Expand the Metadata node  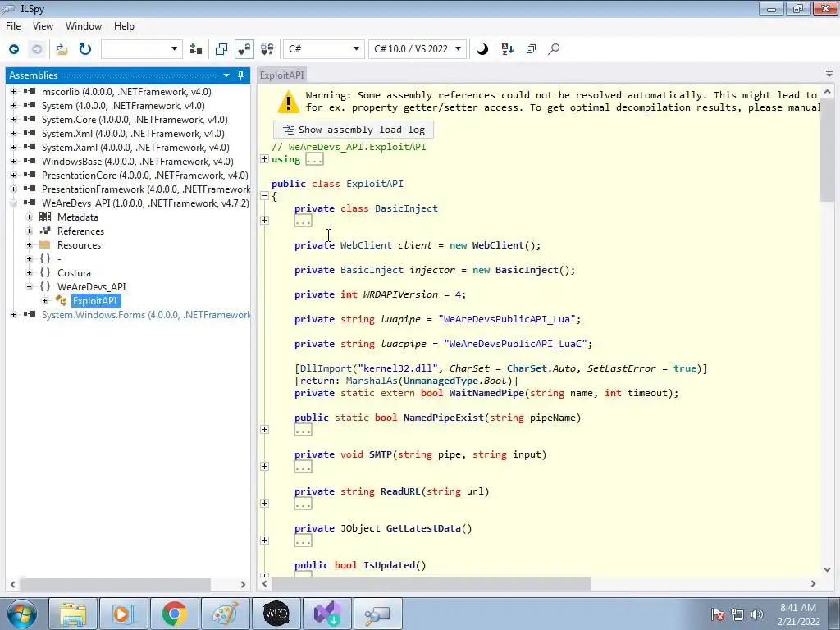(x=30, y=217)
